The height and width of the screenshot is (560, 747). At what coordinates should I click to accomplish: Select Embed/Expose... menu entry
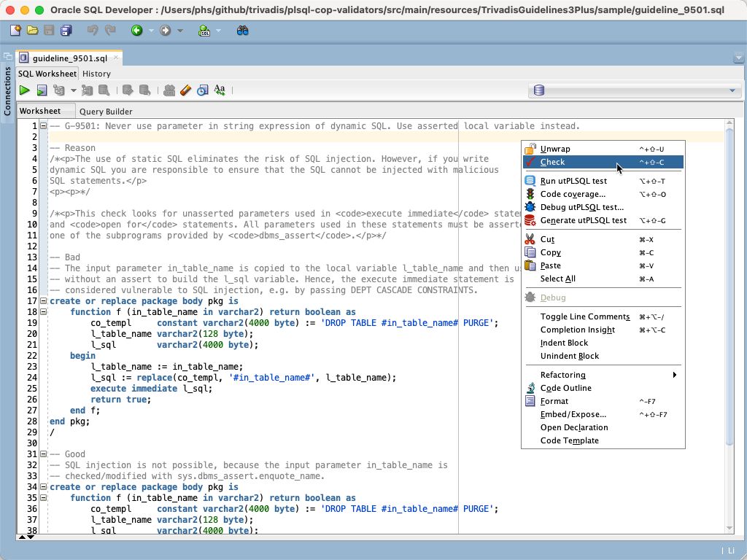(x=603, y=414)
